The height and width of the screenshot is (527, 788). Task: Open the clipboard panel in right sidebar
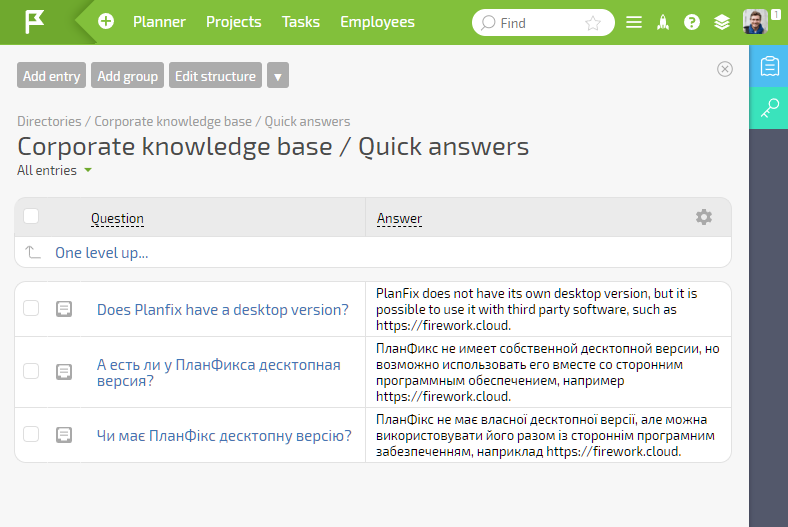point(769,66)
